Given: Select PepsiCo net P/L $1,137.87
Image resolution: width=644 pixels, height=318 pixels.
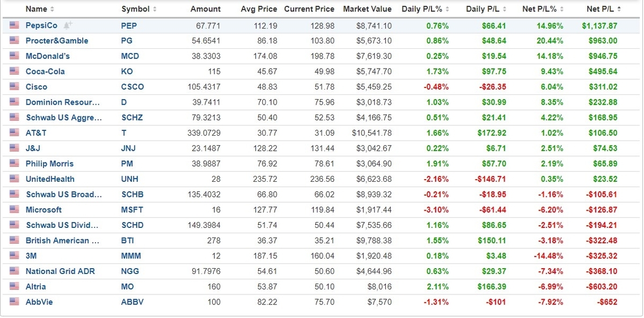Looking at the screenshot, I should tap(599, 26).
